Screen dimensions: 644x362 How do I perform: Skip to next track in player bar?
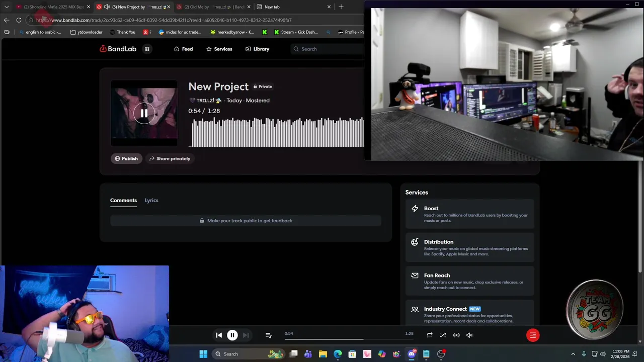coord(246,335)
